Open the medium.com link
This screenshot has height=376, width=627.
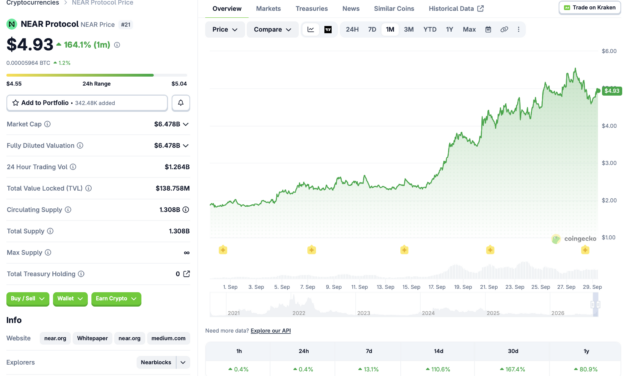click(x=168, y=338)
